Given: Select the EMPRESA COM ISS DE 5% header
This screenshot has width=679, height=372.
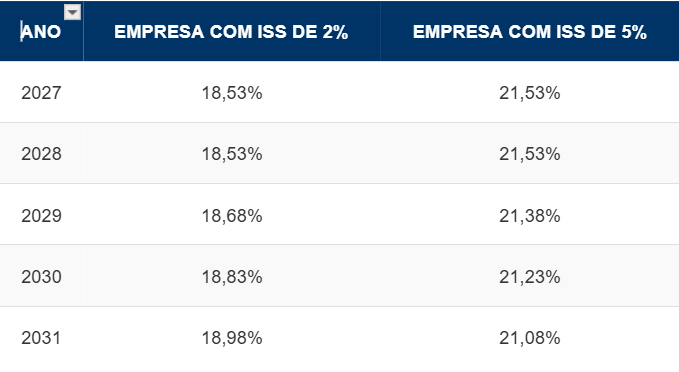Looking at the screenshot, I should click(530, 32).
